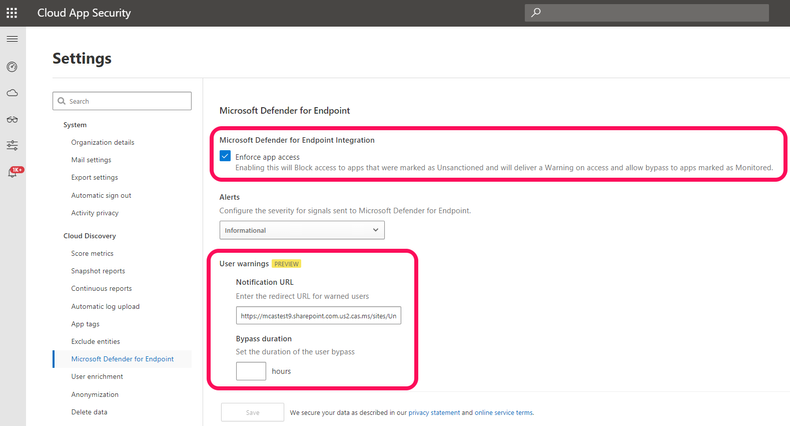790x426 pixels.
Task: Select Microsoft Defender for Endpoint menu item
Action: point(122,359)
